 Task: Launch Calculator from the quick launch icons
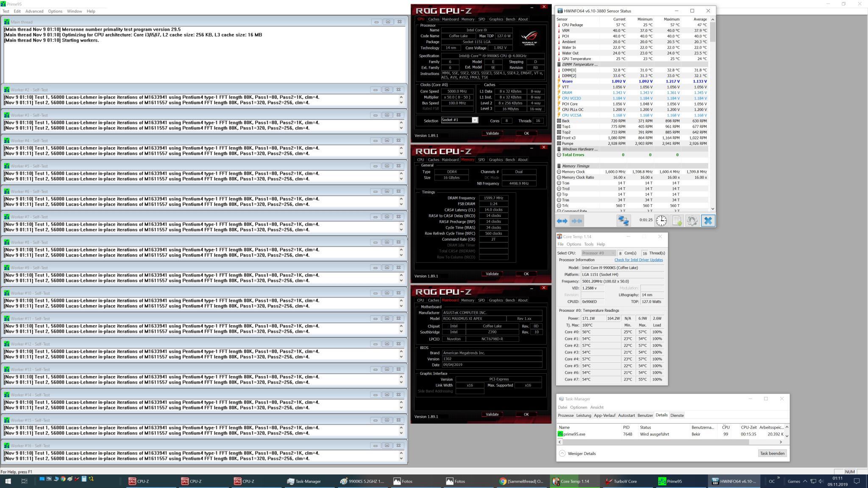pyautogui.click(x=84, y=479)
